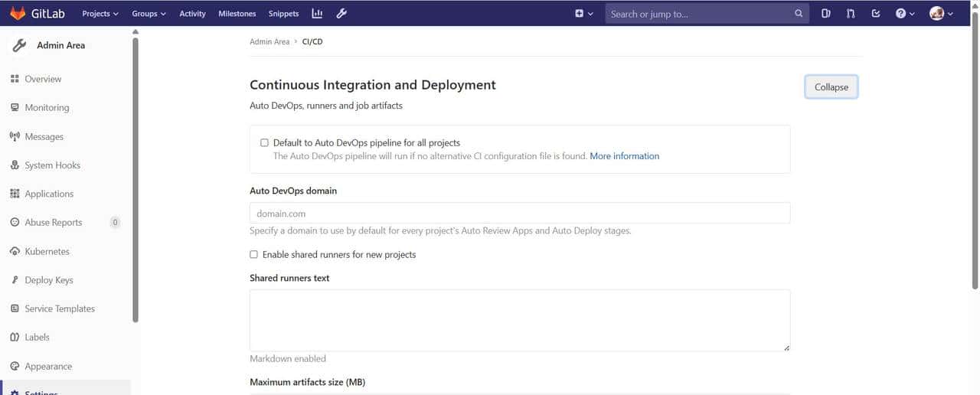Open the instance statistics chart icon

pyautogui.click(x=317, y=13)
